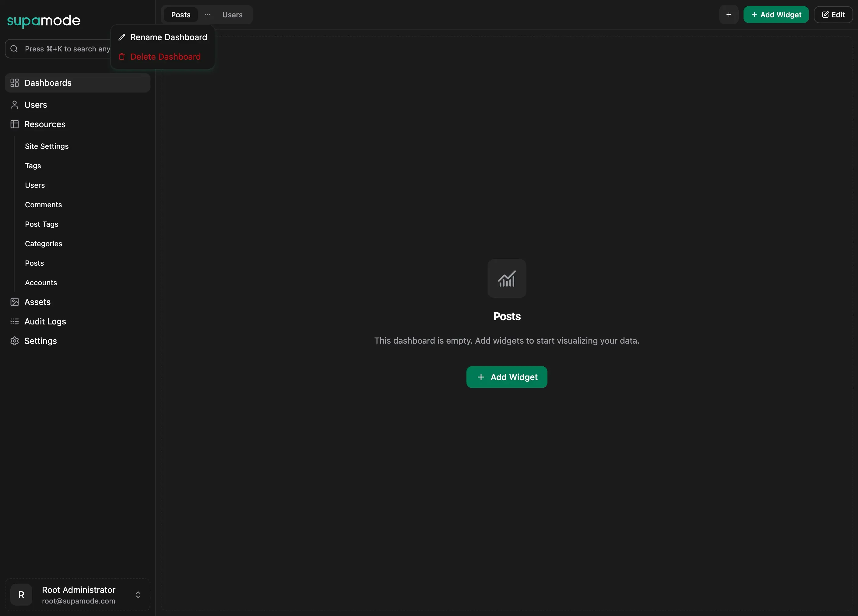858x616 pixels.
Task: Click the Edit button in the top right
Action: coord(833,15)
